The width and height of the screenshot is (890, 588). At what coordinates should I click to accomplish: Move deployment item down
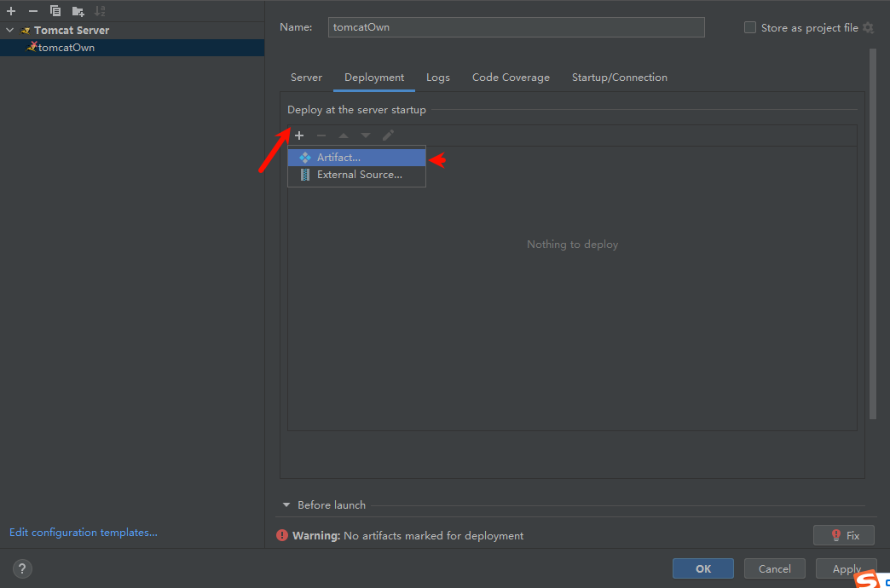pyautogui.click(x=366, y=135)
